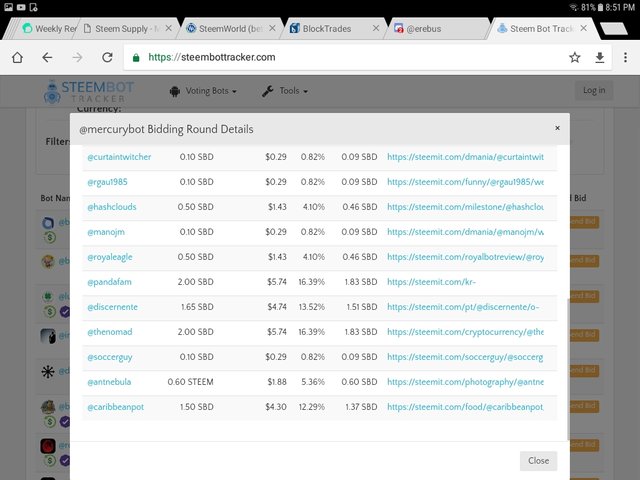This screenshot has width=640, height=480.
Task: Open the @discernente user link
Action: [112, 307]
